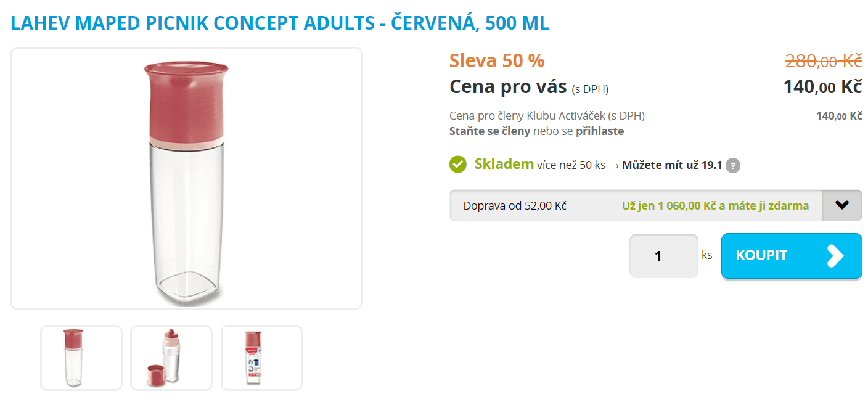The width and height of the screenshot is (868, 402).
Task: Select the thumbnail of bottle in packaging
Action: 262,358
